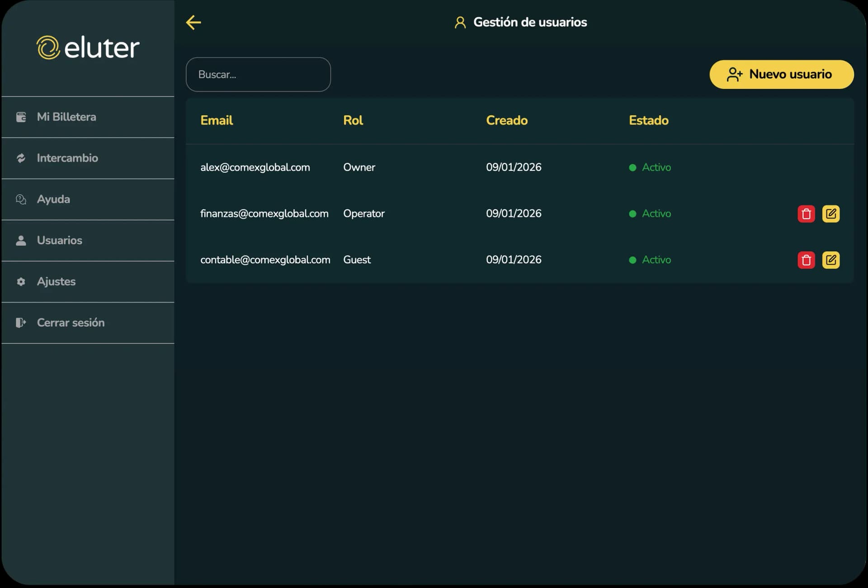Click the Estado column header
The height and width of the screenshot is (588, 868).
coord(648,120)
